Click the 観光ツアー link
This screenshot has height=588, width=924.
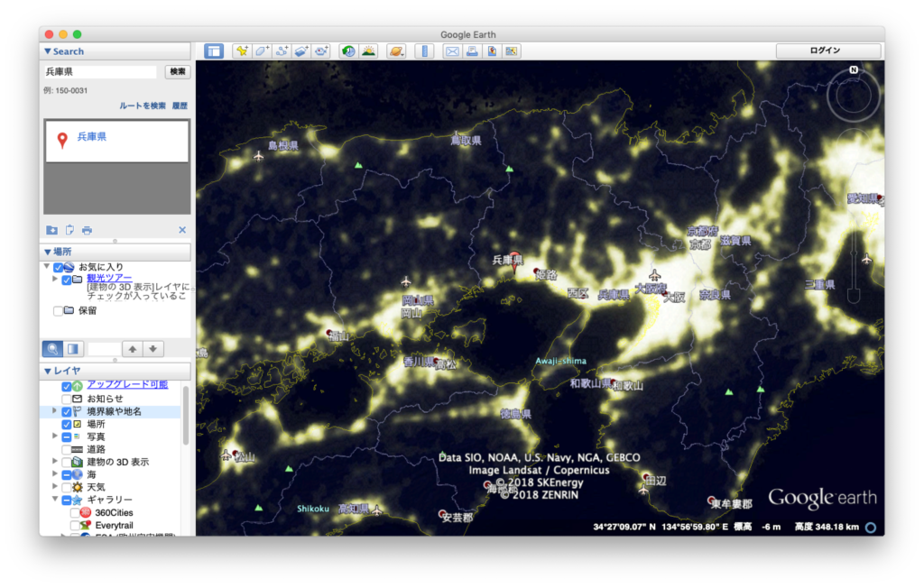[109, 279]
